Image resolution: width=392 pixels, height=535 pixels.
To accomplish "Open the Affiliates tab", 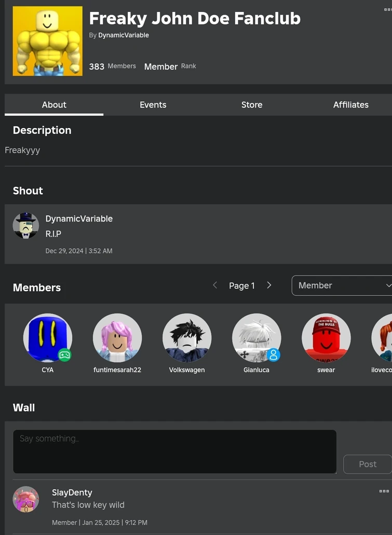I will (350, 105).
